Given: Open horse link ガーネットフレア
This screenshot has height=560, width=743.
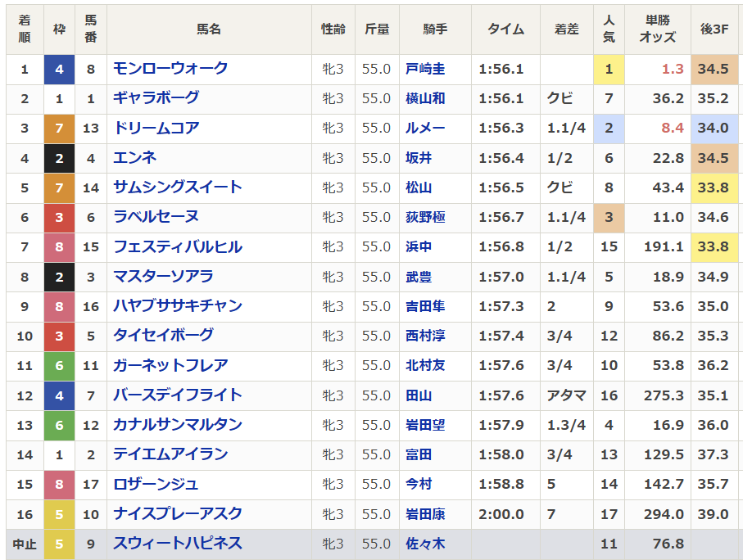Looking at the screenshot, I should [170, 365].
